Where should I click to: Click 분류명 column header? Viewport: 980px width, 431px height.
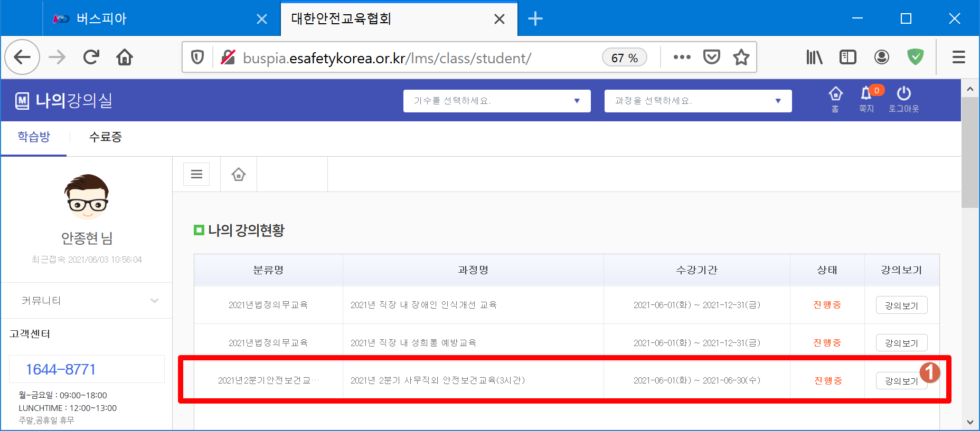[268, 270]
